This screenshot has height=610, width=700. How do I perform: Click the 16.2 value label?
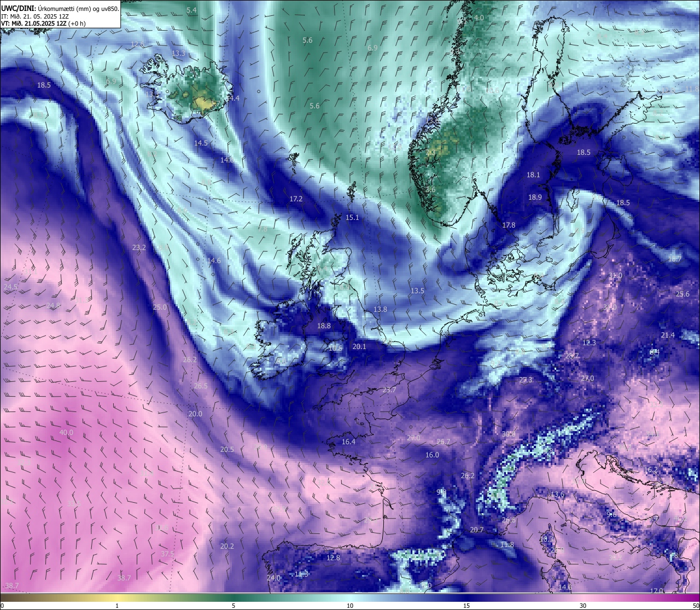coord(651,470)
